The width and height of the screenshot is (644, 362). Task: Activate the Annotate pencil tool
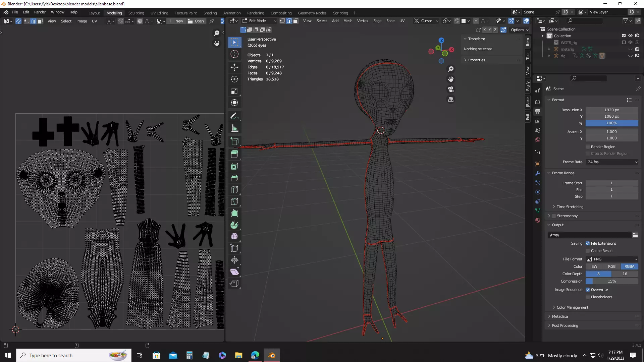[234, 116]
